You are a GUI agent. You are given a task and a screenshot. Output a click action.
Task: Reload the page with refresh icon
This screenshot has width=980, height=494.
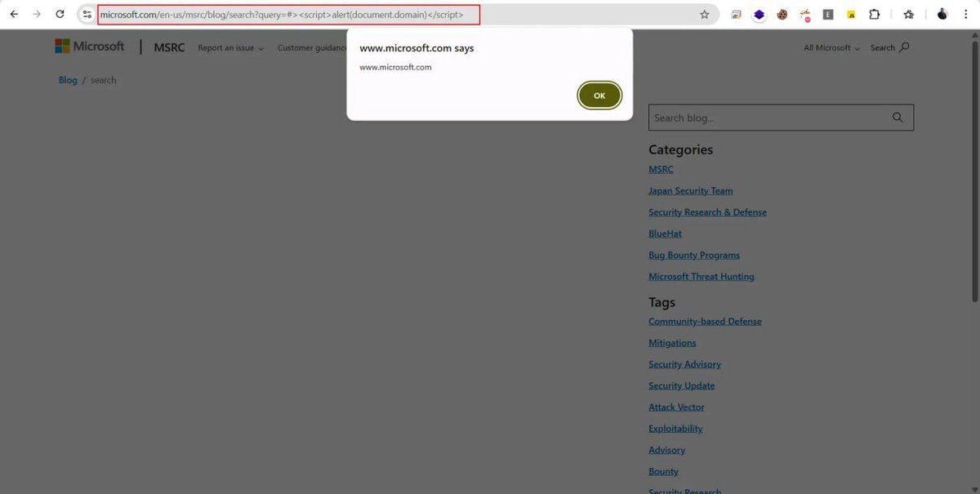coord(60,14)
